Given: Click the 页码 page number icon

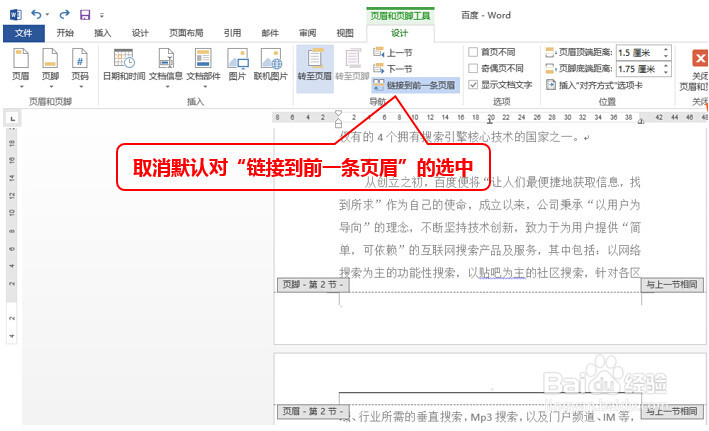Looking at the screenshot, I should click(80, 59).
